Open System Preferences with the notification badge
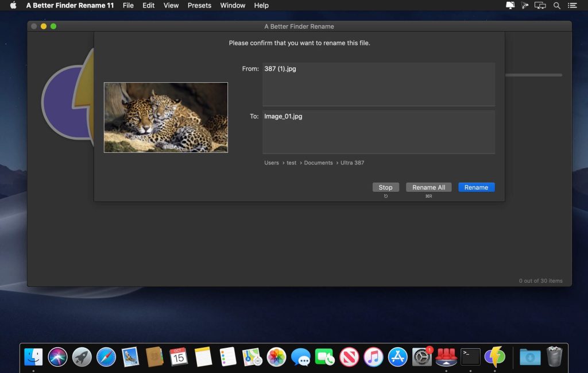The width and height of the screenshot is (588, 373). 422,357
